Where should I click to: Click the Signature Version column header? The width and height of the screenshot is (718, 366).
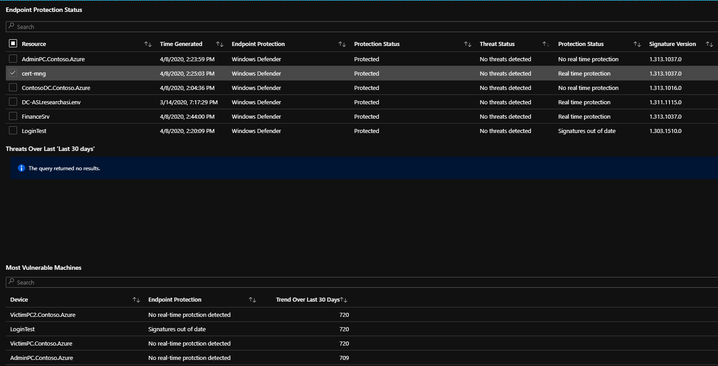coord(672,44)
